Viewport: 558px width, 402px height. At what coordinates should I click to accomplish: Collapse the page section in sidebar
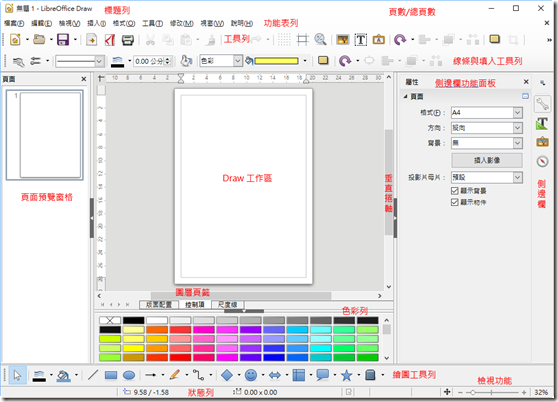(x=405, y=96)
